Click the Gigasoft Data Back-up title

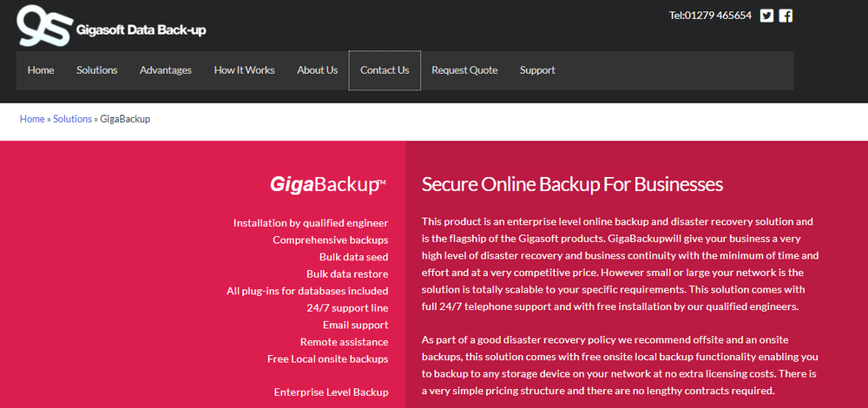click(141, 30)
